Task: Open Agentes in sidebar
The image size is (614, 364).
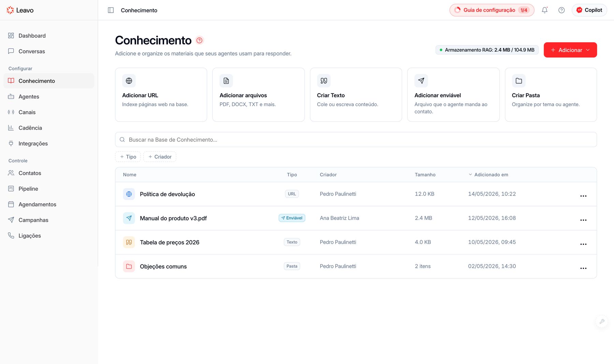Action: pyautogui.click(x=49, y=97)
